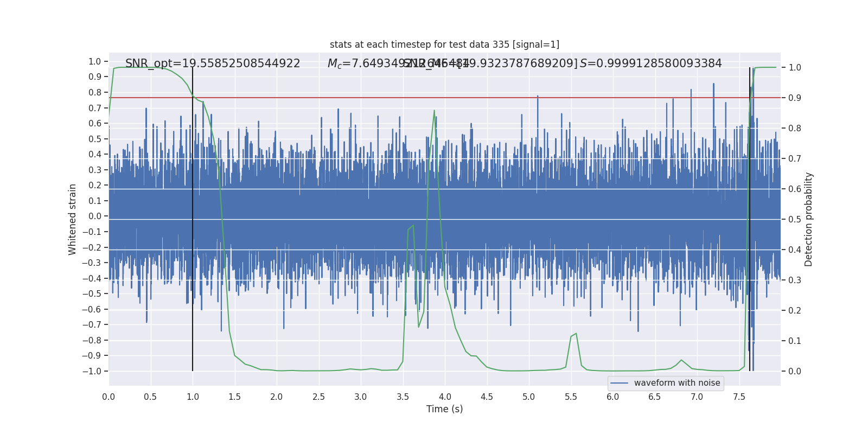Click the x-axis tick label 4.5
This screenshot has height=434, width=868.
click(487, 397)
